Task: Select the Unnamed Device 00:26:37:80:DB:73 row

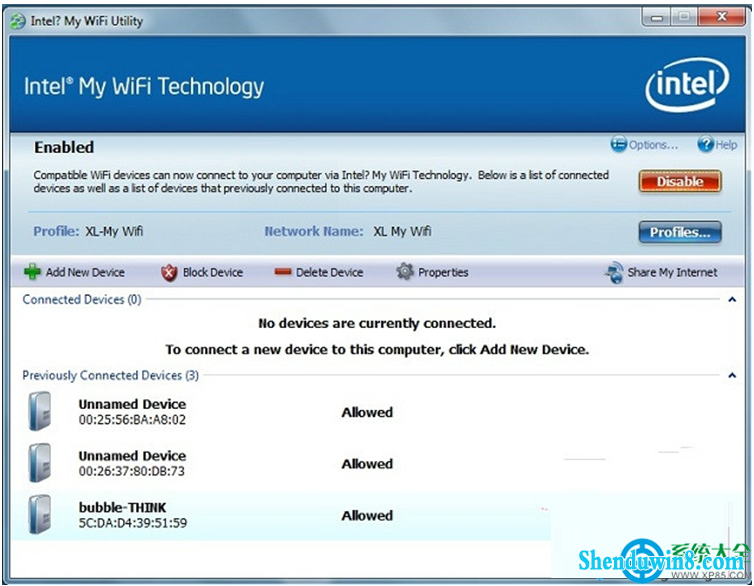Action: [x=377, y=463]
